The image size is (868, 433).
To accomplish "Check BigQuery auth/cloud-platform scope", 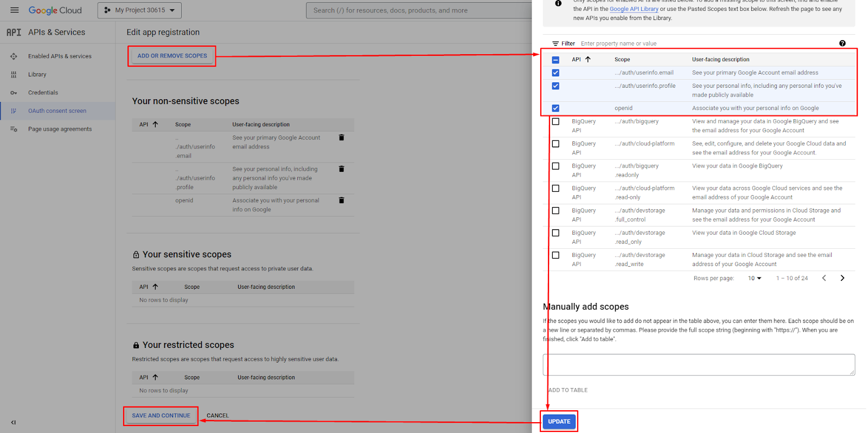I will (556, 144).
